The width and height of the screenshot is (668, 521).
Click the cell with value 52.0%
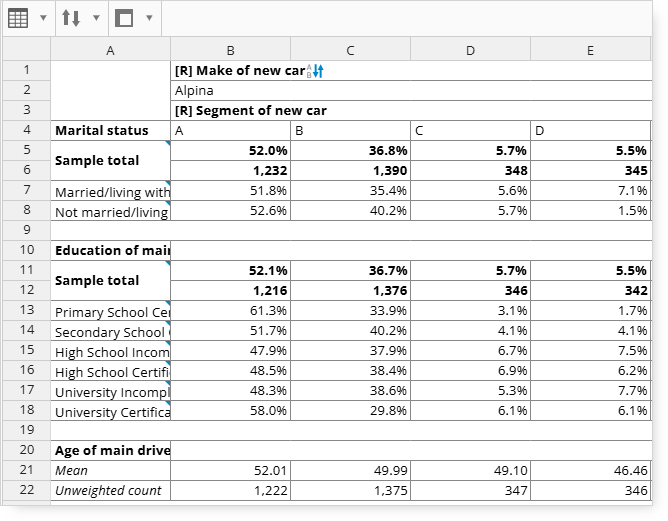click(230, 150)
